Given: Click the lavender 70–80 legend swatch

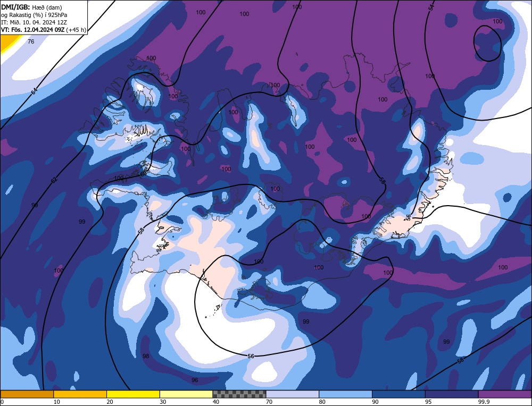Looking at the screenshot, I should coord(293,394).
